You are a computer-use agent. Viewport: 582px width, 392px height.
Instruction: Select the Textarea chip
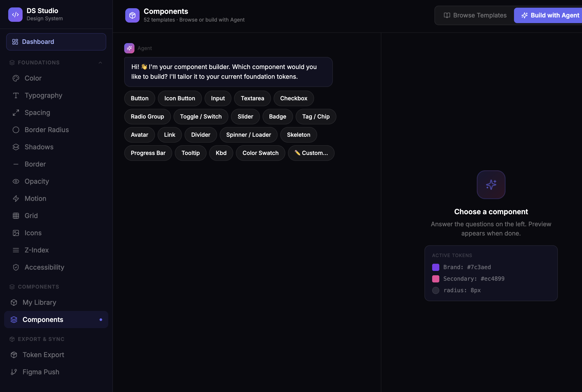tap(253, 98)
